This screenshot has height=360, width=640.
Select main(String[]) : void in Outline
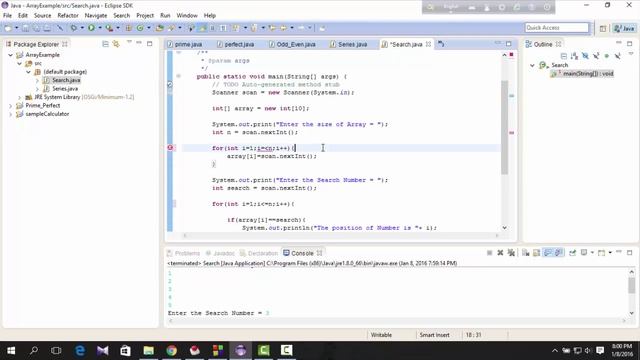pyautogui.click(x=582, y=74)
